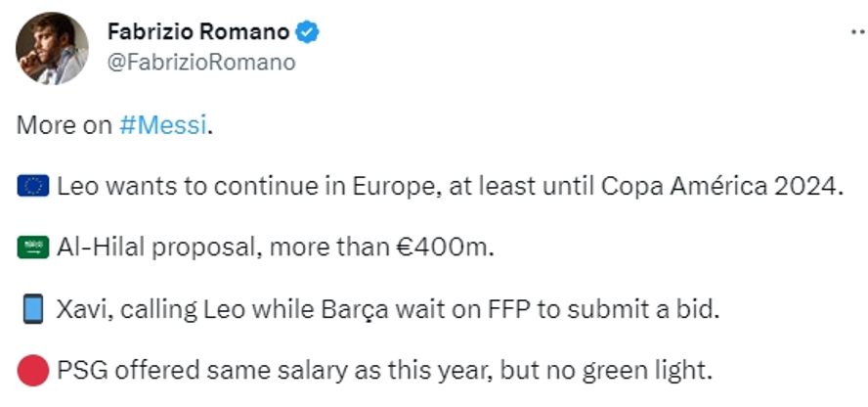Click the blue verified badge
The width and height of the screenshot is (868, 407).
pos(307,32)
